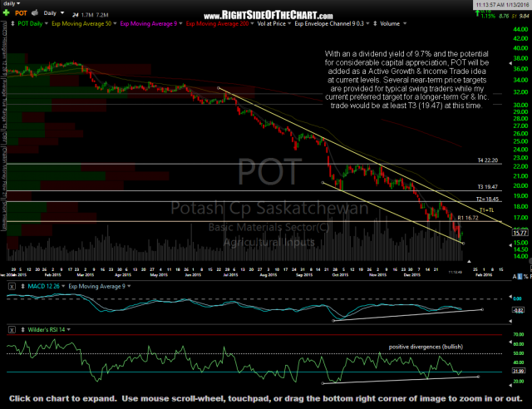Click the T2 18.45 target label
The height and width of the screenshot is (409, 532).
coord(487,200)
